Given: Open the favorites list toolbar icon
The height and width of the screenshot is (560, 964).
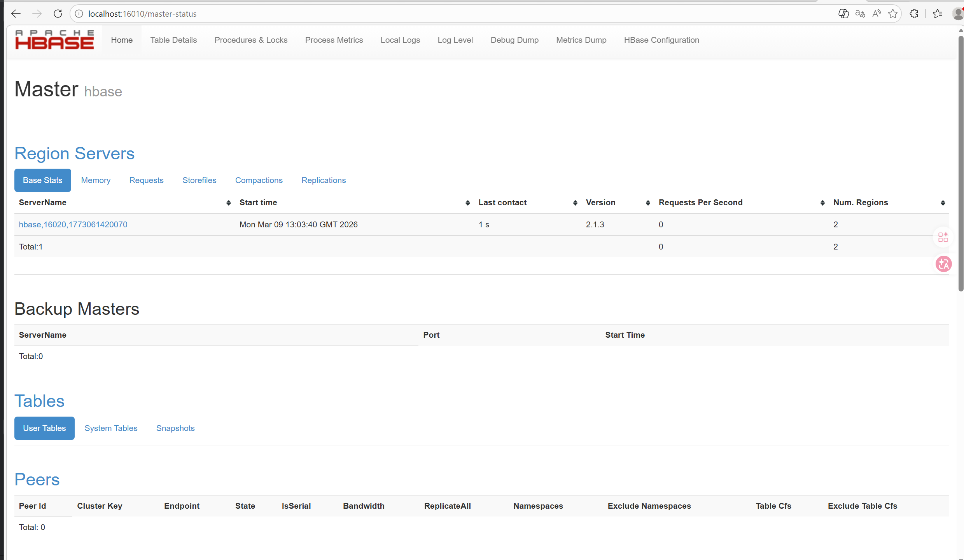Looking at the screenshot, I should (938, 14).
